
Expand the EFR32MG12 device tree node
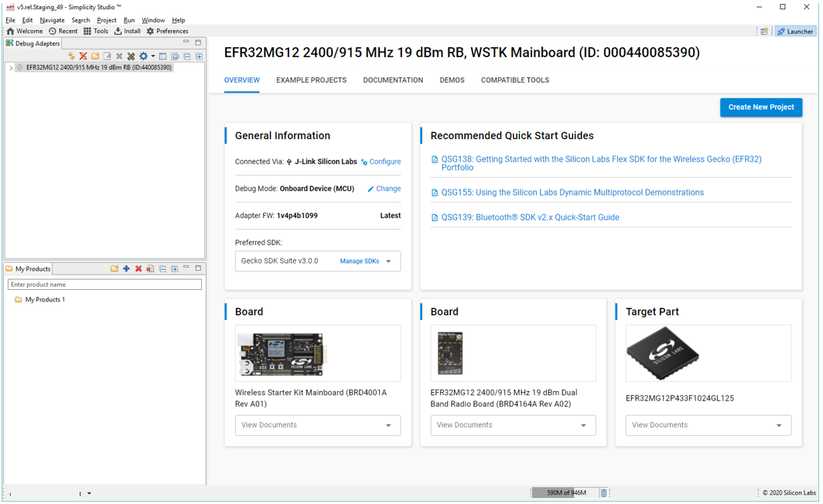[11, 68]
